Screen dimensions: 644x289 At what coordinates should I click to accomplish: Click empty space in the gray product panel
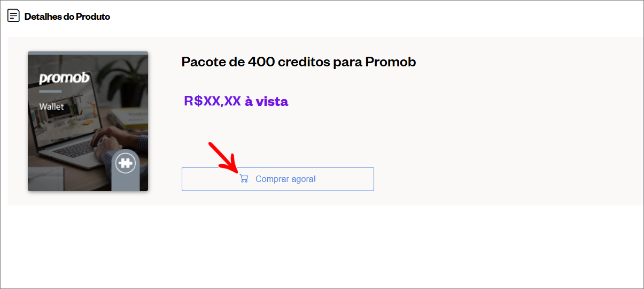(x=508, y=134)
